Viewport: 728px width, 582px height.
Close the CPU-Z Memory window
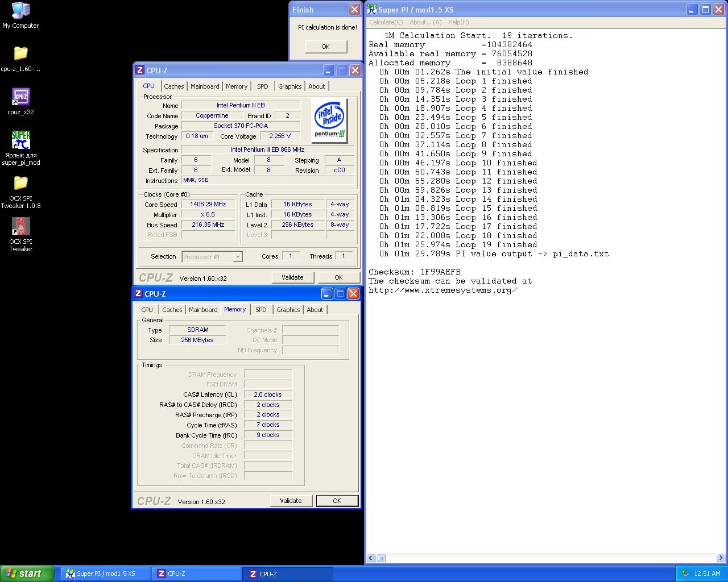353,294
